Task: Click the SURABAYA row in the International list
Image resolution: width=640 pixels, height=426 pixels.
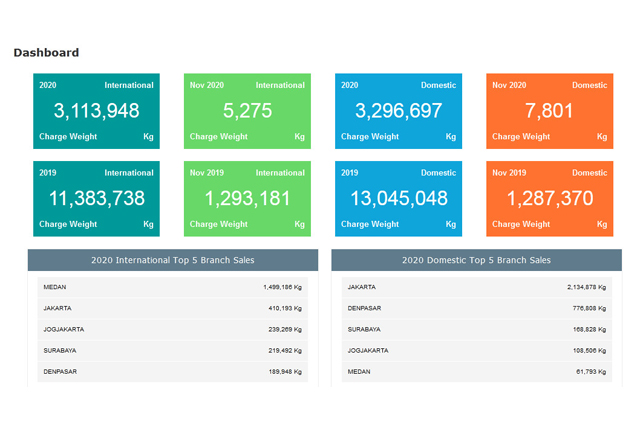Action: [172, 350]
